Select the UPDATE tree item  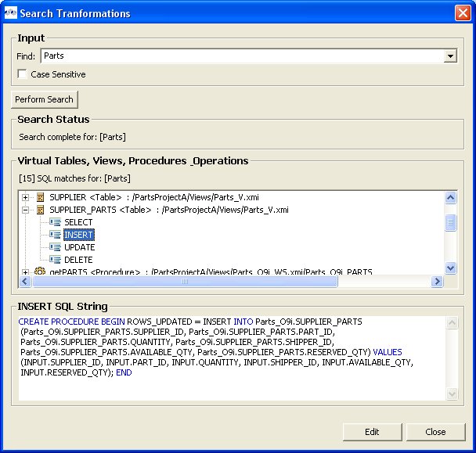tap(79, 247)
